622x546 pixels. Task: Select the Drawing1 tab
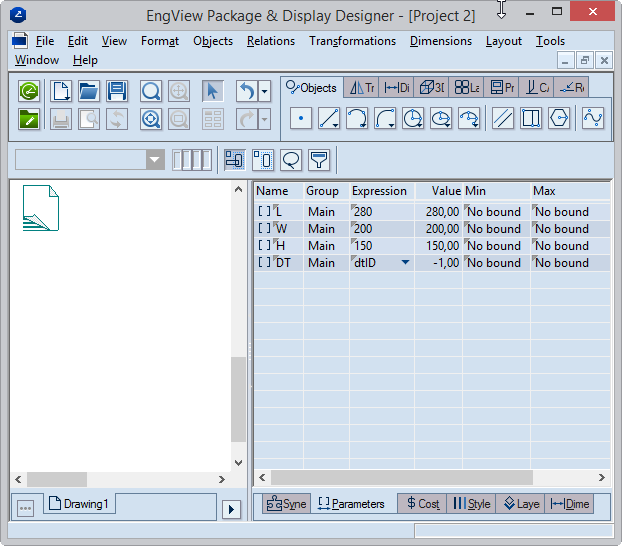(80, 504)
